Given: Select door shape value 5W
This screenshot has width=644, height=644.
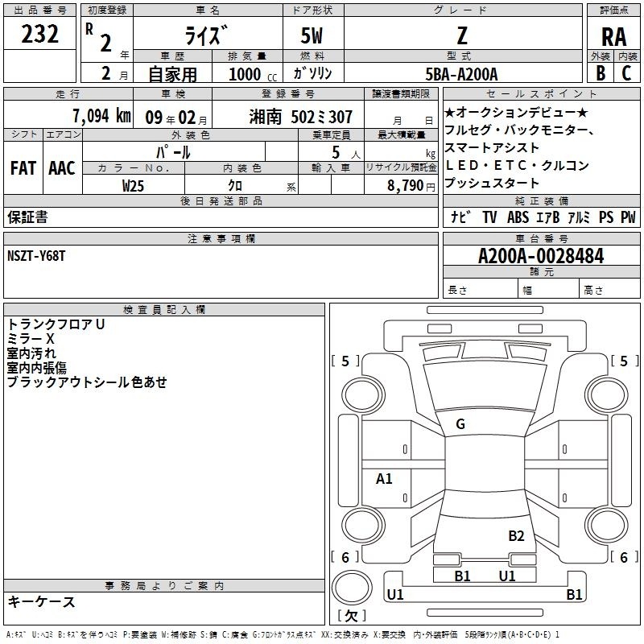Looking at the screenshot, I should [x=312, y=35].
